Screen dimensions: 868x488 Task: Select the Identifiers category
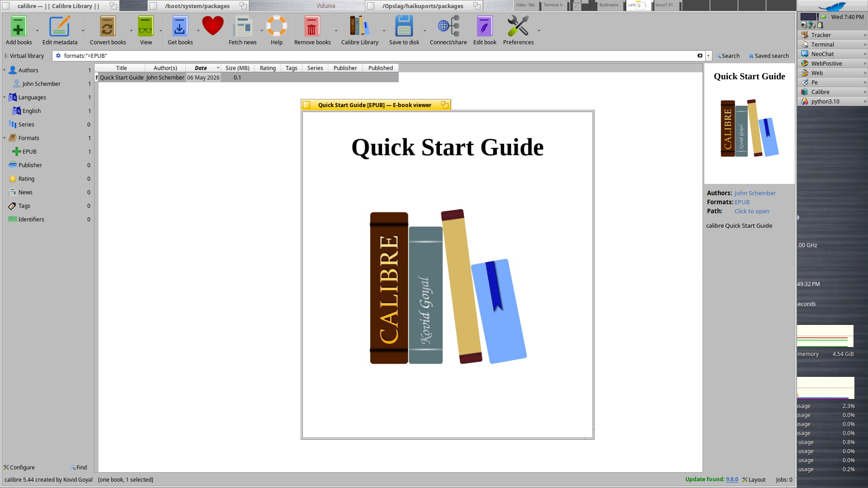coord(31,219)
